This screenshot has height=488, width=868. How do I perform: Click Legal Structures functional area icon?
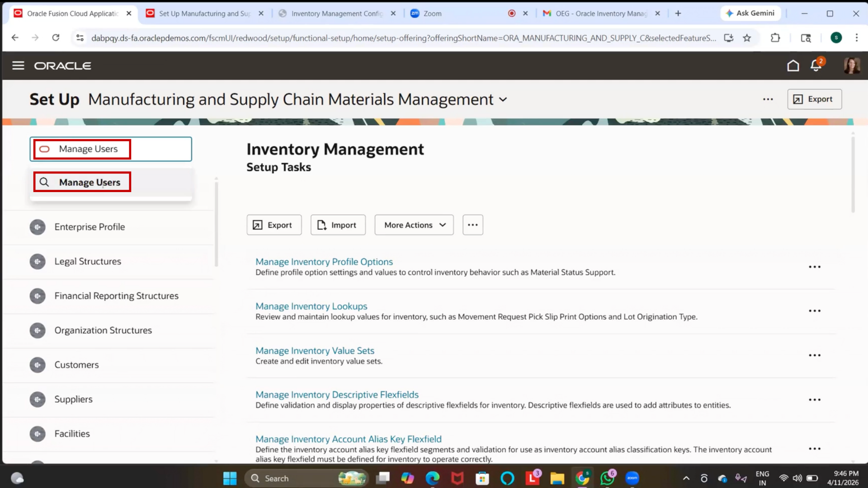coord(38,261)
